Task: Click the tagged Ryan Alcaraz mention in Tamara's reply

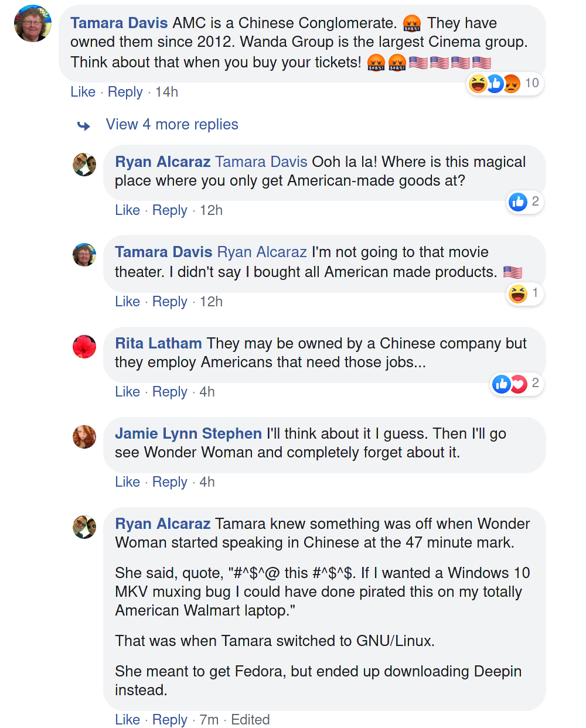Action: pos(262,252)
